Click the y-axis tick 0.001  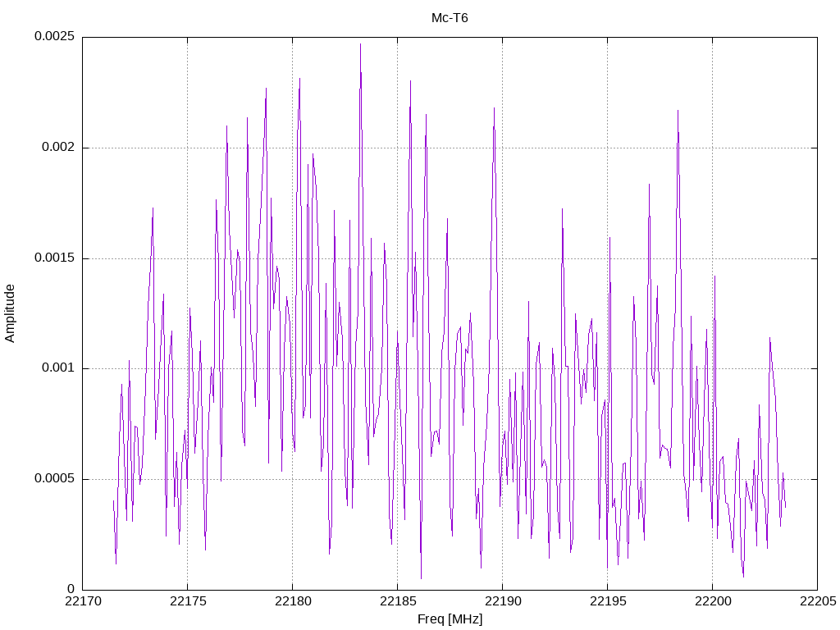pyautogui.click(x=58, y=368)
